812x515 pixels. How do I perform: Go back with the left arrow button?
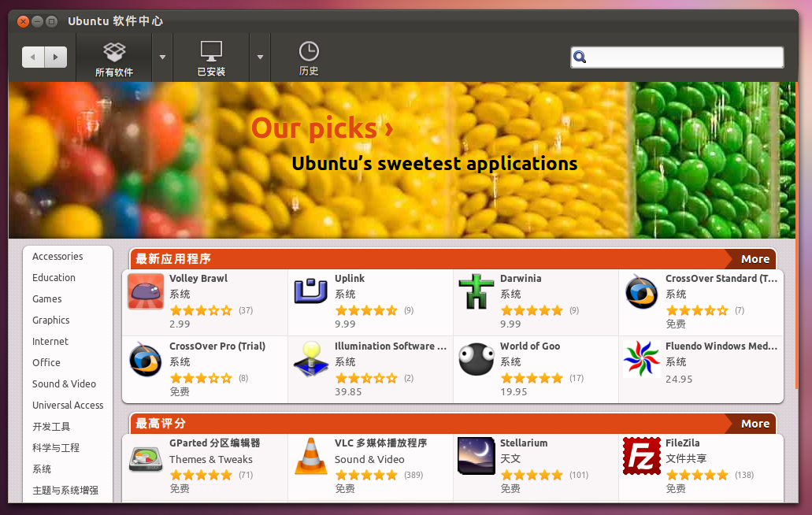point(33,57)
